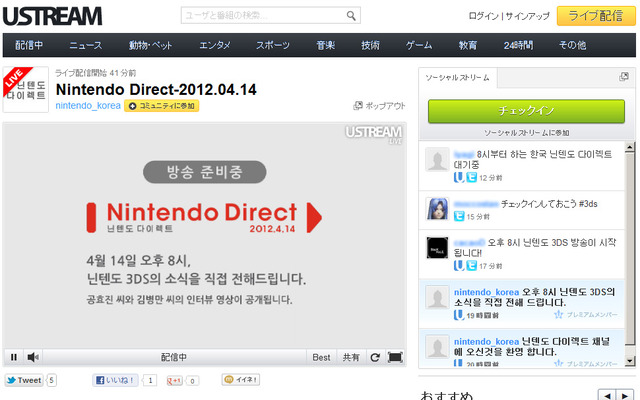
Task: Open the ニュース category
Action: (85, 45)
